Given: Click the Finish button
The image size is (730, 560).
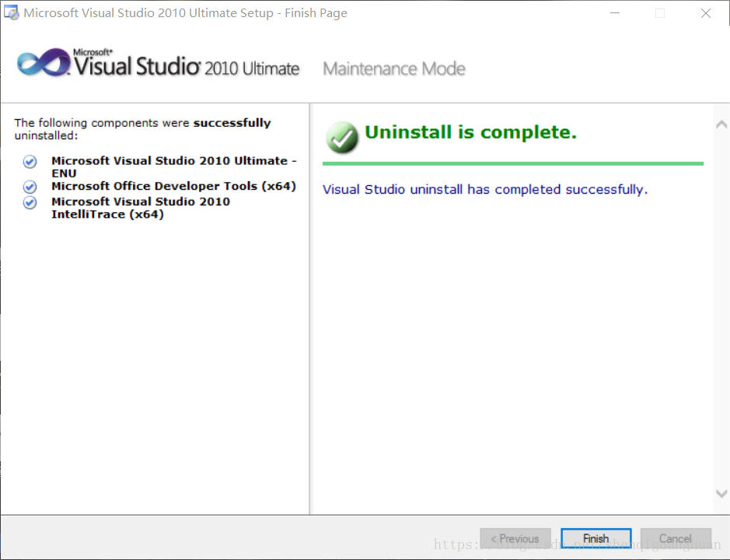Looking at the screenshot, I should pyautogui.click(x=596, y=538).
